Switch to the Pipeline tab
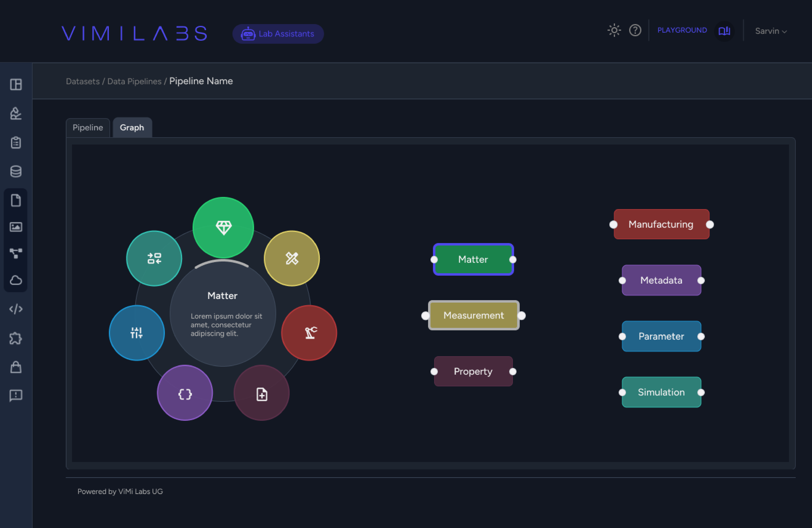 pos(88,128)
